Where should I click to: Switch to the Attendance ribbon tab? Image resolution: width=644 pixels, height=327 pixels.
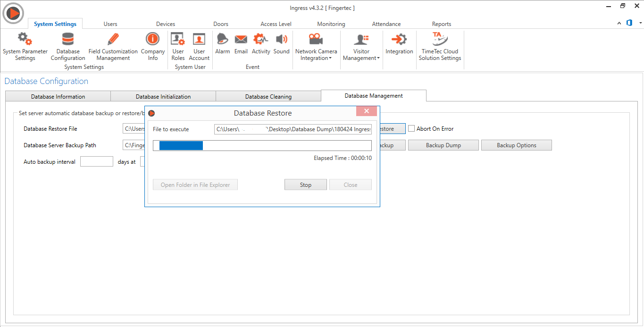pos(386,24)
